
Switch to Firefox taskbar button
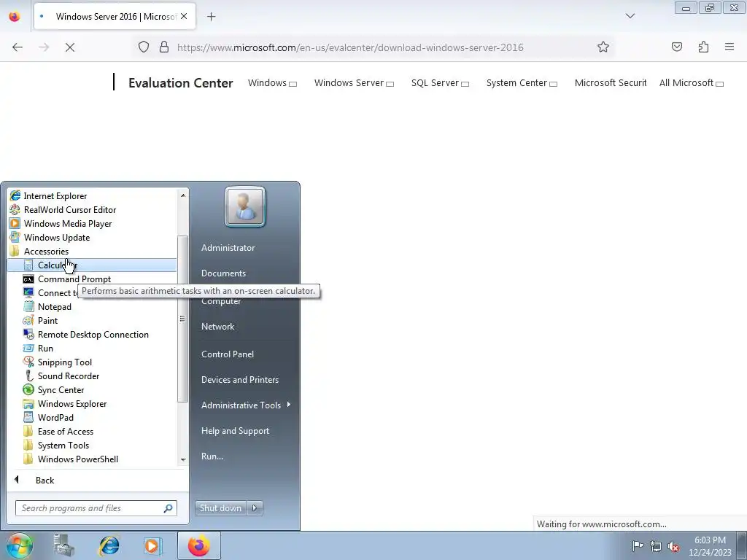coord(198,545)
